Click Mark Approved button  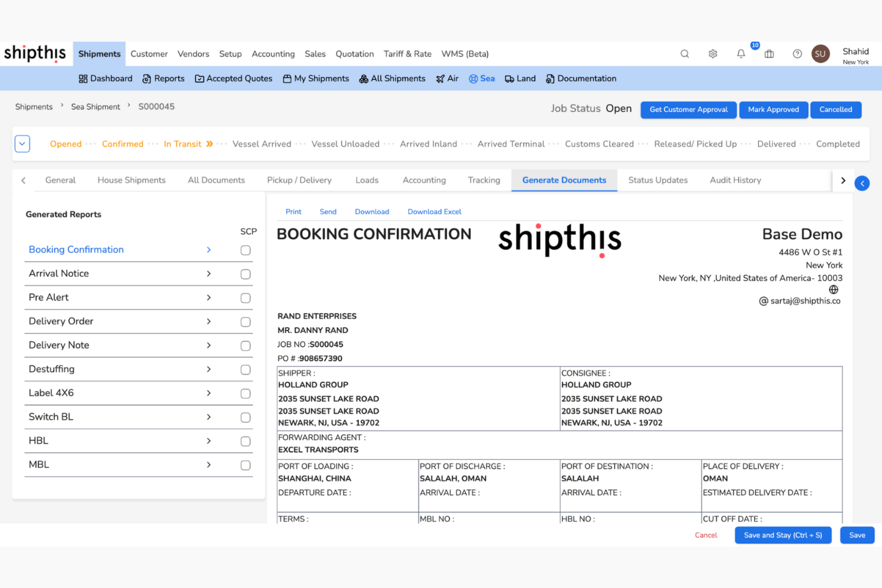coord(774,110)
